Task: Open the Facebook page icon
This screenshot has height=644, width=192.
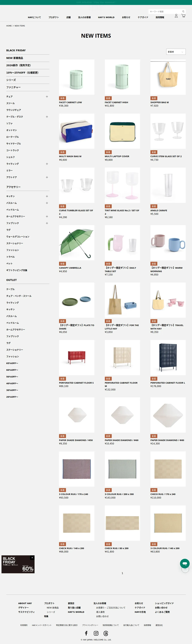Action: pyautogui.click(x=86, y=633)
